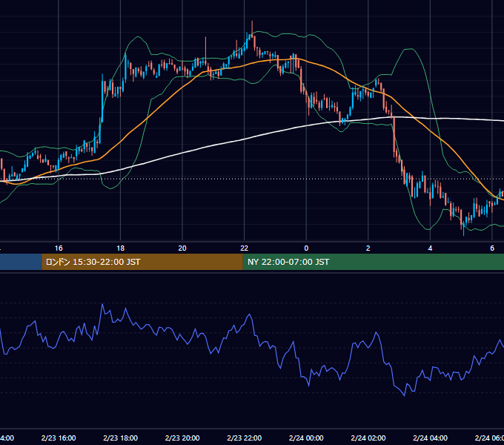Click the 20 hour label on price chart axis
Screen dimensions: 504x445
[x=182, y=248]
